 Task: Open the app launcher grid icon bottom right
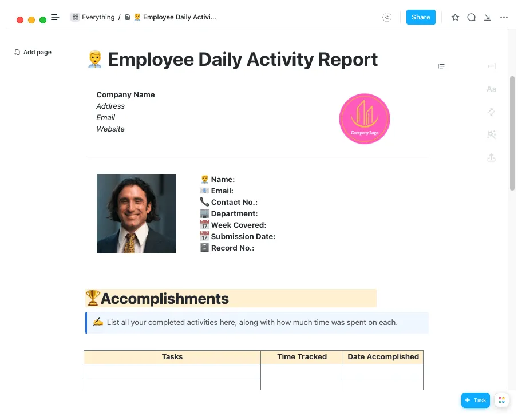click(501, 400)
